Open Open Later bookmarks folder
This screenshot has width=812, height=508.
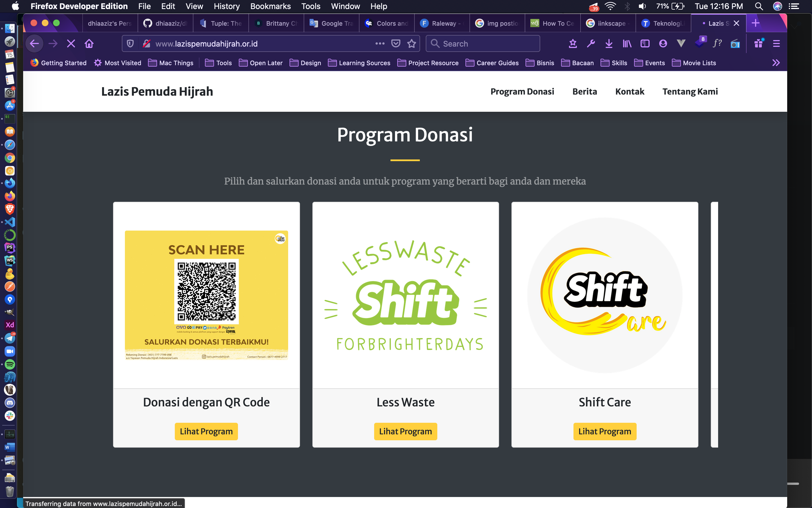[x=261, y=63]
